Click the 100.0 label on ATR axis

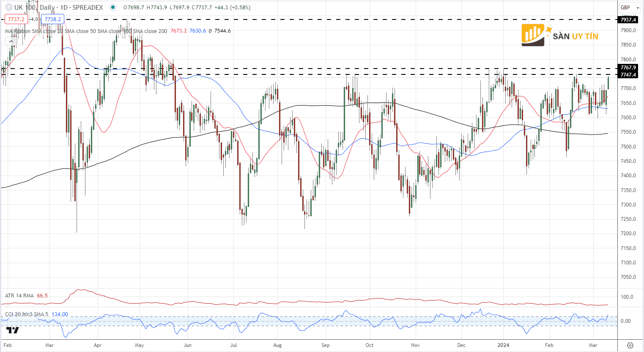point(627,297)
